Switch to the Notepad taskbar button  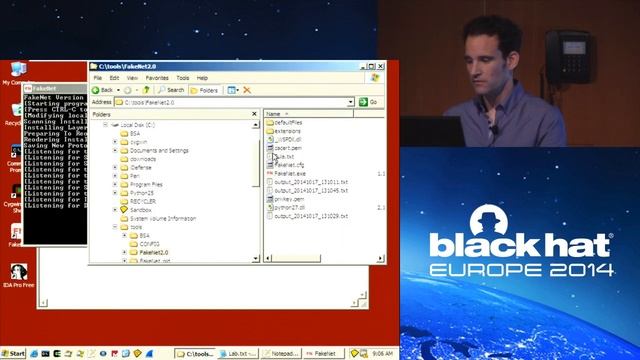click(x=281, y=353)
